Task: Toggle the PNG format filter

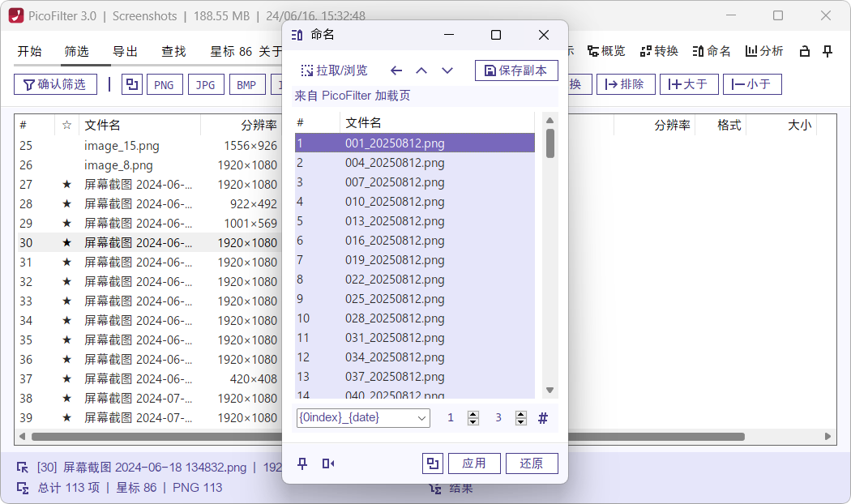Action: click(x=164, y=84)
